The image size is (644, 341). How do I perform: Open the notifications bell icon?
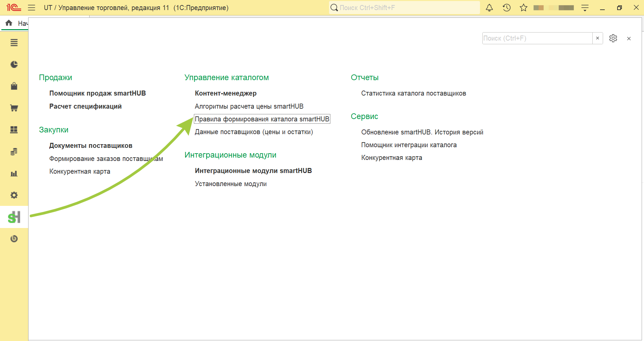coord(489,8)
